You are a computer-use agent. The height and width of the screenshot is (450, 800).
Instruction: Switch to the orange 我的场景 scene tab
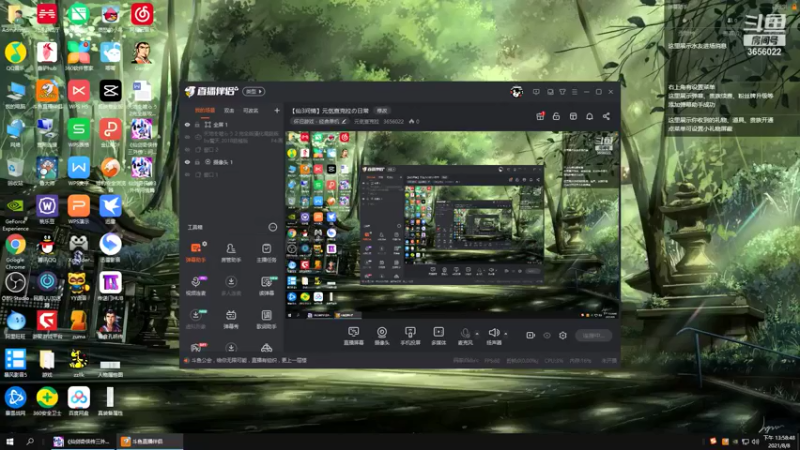tap(205, 110)
